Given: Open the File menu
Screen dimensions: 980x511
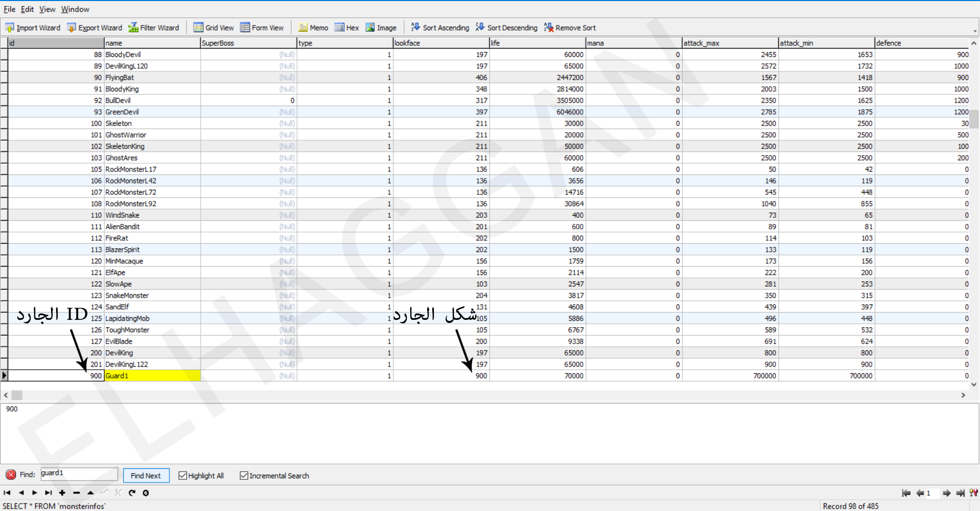Looking at the screenshot, I should click(10, 9).
